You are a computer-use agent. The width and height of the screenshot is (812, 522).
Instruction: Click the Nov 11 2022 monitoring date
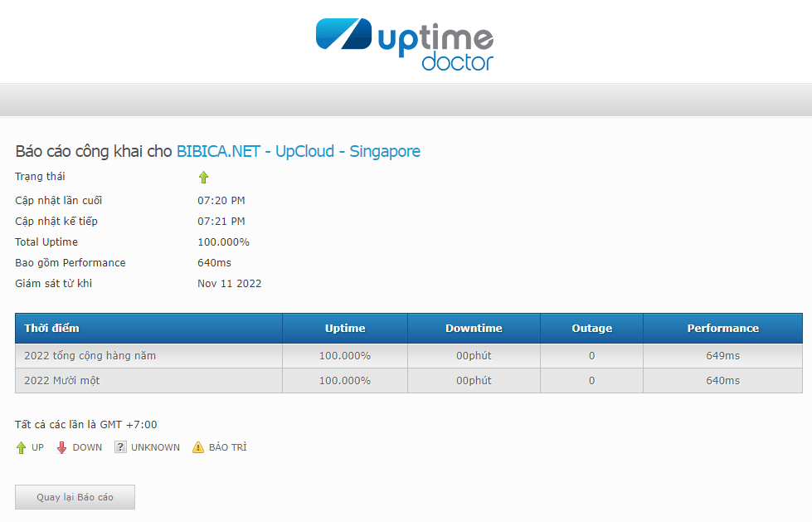[230, 284]
